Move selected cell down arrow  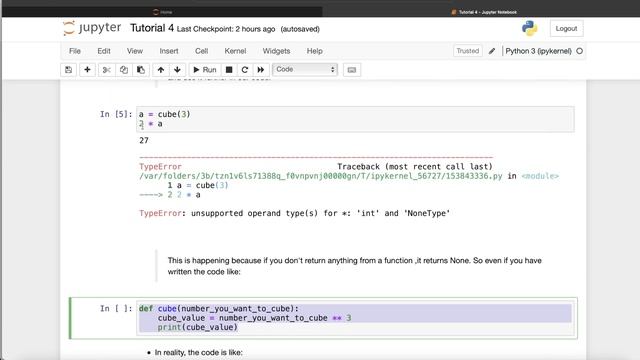pos(177,70)
